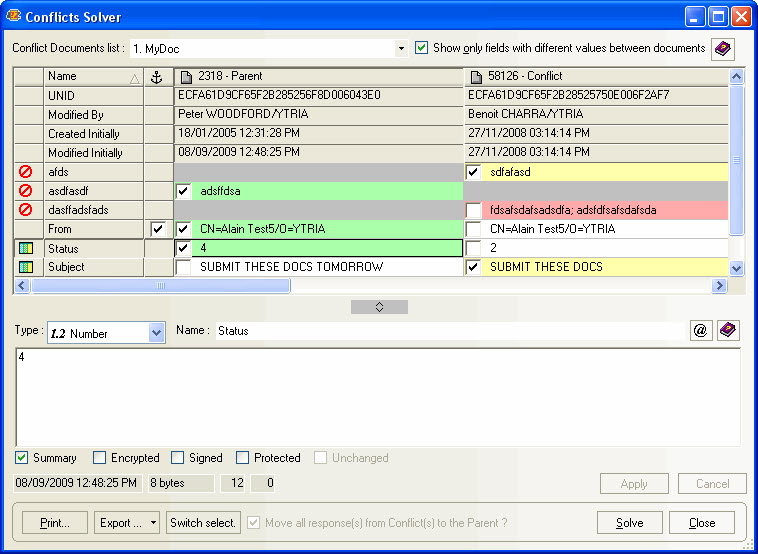Screen dimensions: 758x554
Task: Click the colored icon beside Status row
Action: [x=26, y=248]
